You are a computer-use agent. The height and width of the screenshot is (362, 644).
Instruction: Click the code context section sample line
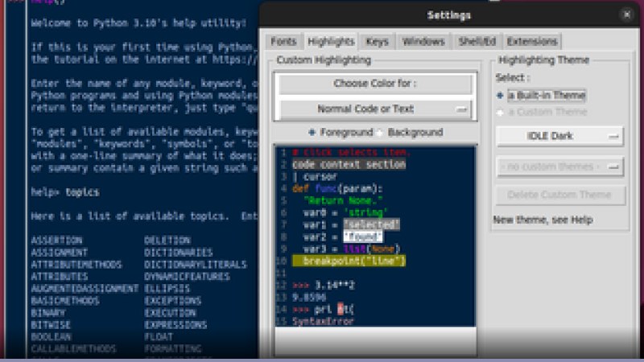[349, 164]
